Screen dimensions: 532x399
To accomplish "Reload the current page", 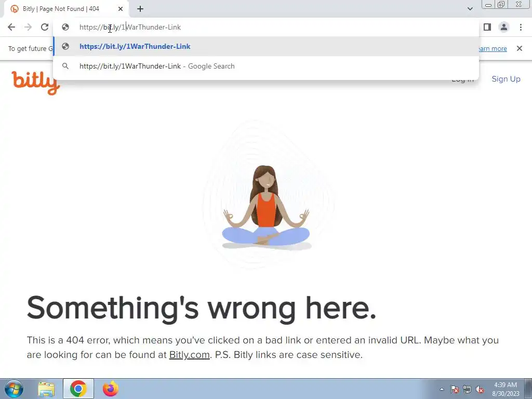I will pyautogui.click(x=45, y=27).
